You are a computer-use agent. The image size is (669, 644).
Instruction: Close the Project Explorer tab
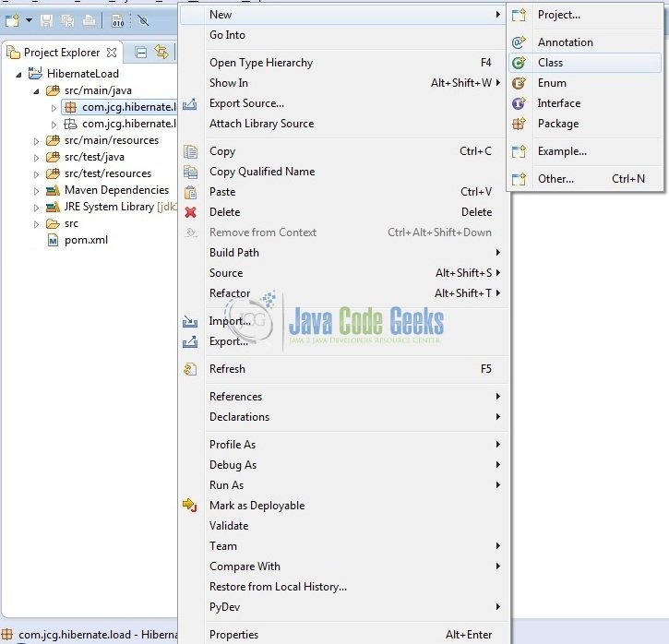pyautogui.click(x=112, y=53)
